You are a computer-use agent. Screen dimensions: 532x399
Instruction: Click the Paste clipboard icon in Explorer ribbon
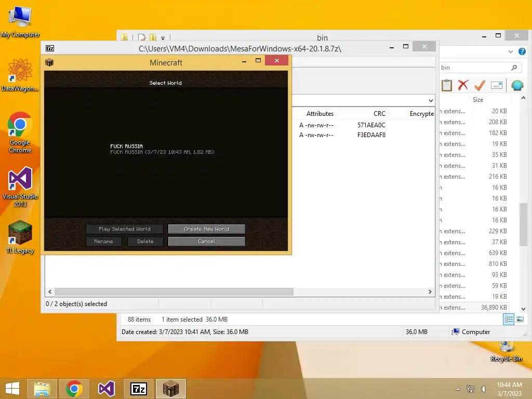coord(446,85)
